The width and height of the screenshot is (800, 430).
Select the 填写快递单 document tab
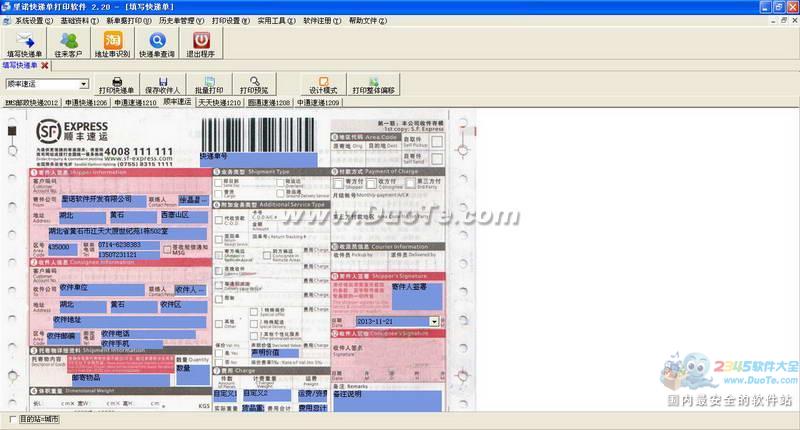point(20,65)
